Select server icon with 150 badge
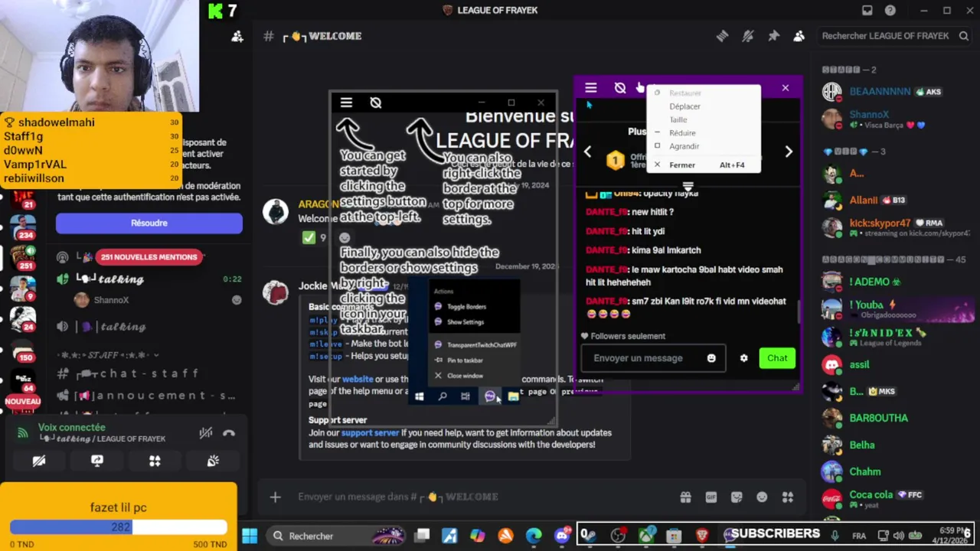Viewport: 980px width, 551px height. [23, 350]
